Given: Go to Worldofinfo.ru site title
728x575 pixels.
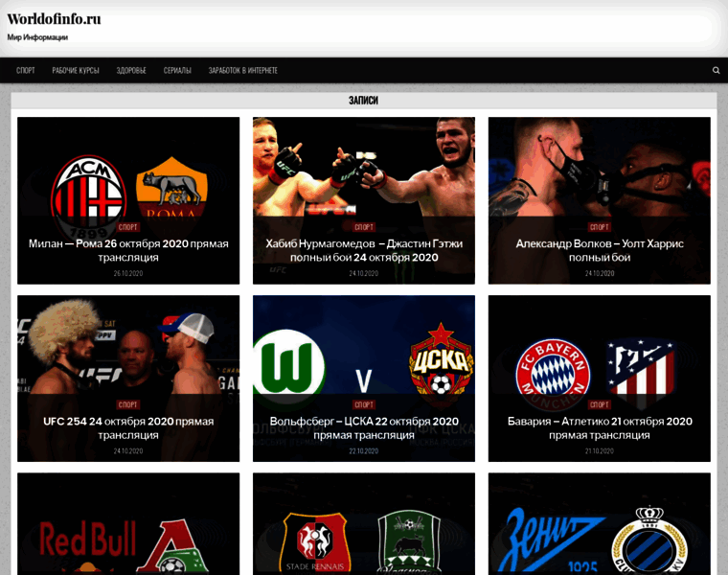Looking at the screenshot, I should click(54, 19).
